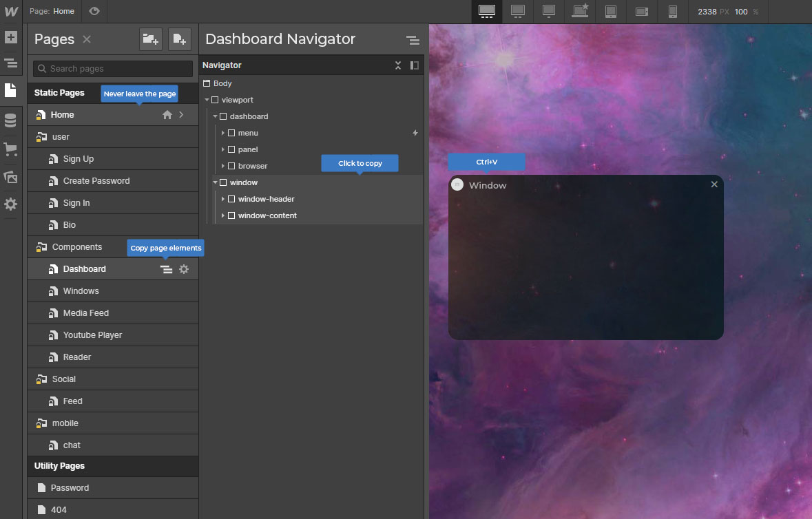The width and height of the screenshot is (812, 519).
Task: Expand the window-content element
Action: click(x=223, y=215)
